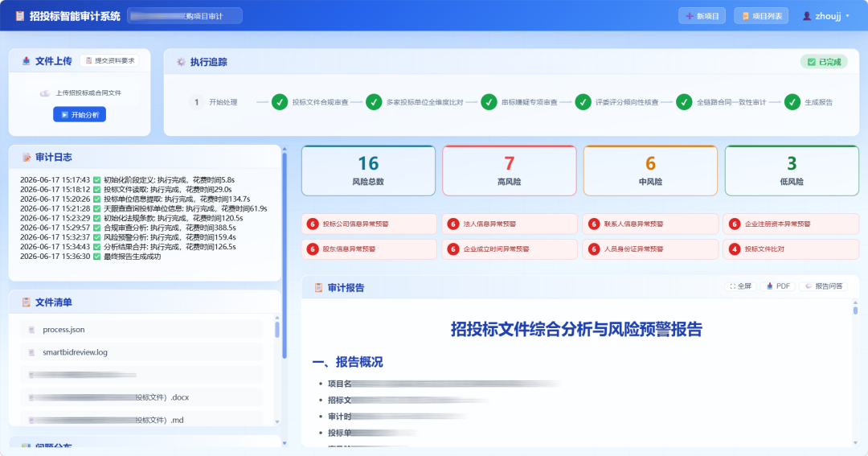Click file icon next to smartbidreview.log
This screenshot has height=456, width=868.
31,352
